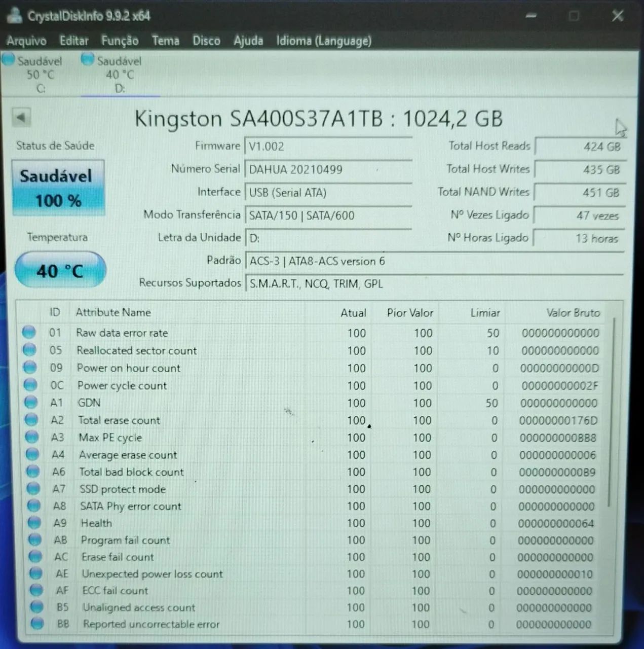Image resolution: width=644 pixels, height=649 pixels.
Task: Click status icon for Unexpected power loss count
Action: 36,573
